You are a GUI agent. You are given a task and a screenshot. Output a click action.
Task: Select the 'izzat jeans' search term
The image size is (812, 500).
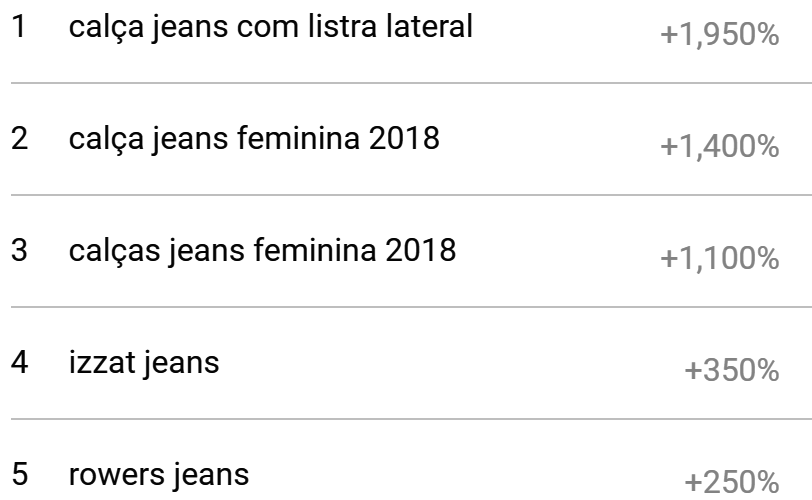coord(144,362)
